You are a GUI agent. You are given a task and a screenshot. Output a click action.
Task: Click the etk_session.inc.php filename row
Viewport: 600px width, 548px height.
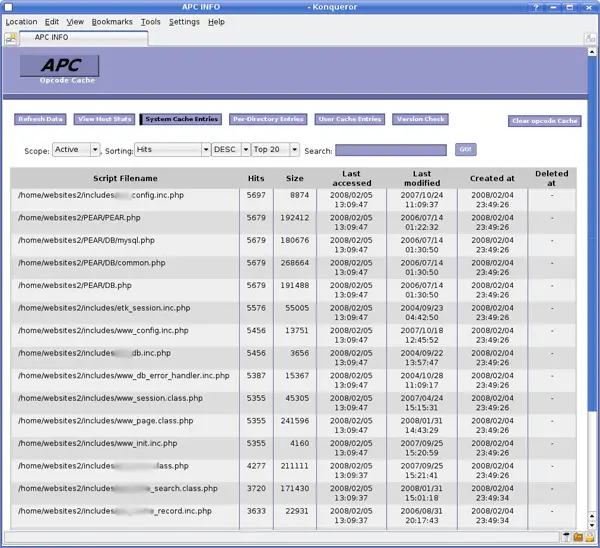[x=104, y=308]
